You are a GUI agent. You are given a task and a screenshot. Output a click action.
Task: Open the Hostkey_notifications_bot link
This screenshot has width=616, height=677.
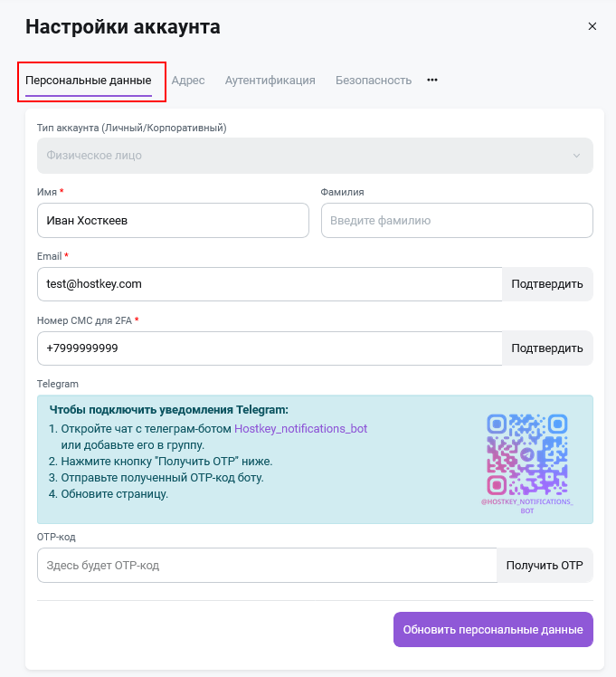(x=300, y=429)
